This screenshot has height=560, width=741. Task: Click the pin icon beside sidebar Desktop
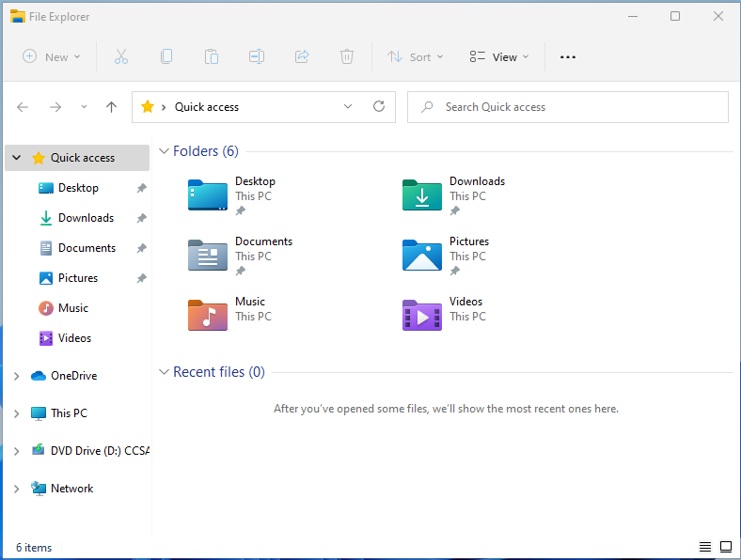[141, 188]
